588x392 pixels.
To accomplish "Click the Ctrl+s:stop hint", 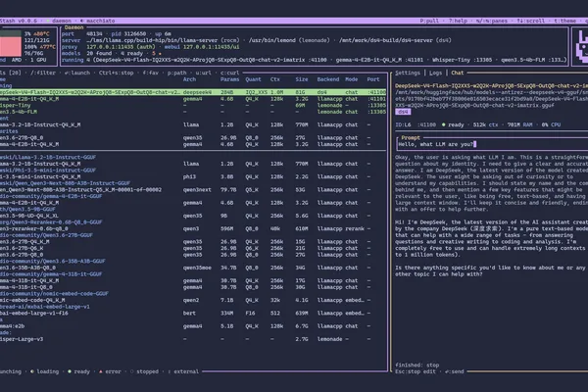I will (x=117, y=73).
